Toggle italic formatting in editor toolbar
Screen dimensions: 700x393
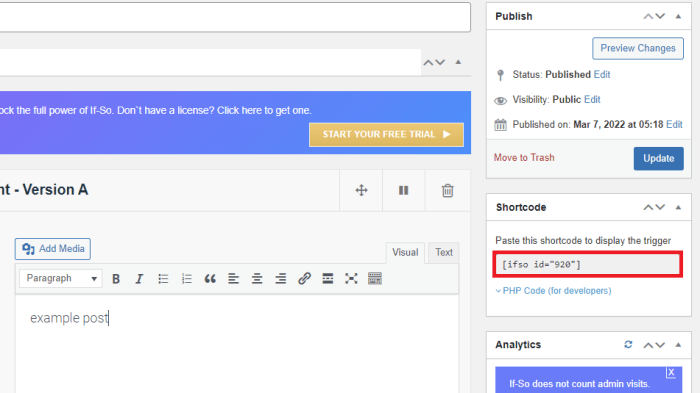pos(139,279)
